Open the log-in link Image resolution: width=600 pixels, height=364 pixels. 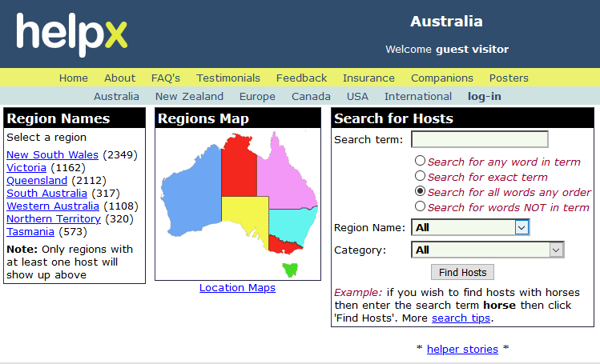485,96
